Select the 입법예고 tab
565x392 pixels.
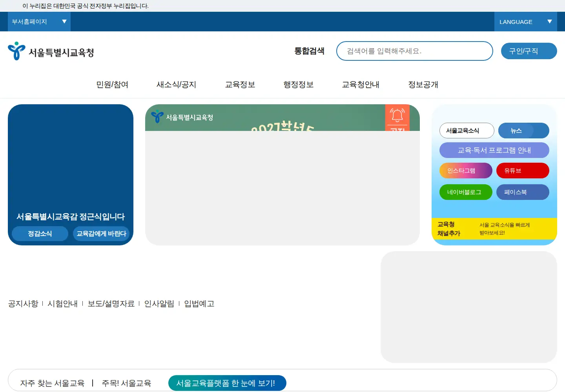[199, 304]
